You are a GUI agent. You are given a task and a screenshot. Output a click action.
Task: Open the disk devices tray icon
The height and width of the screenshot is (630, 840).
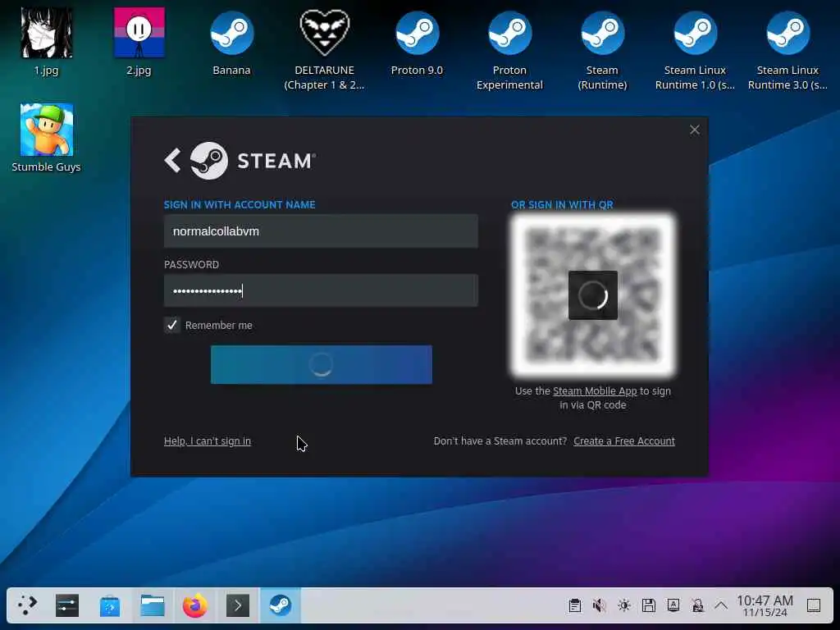[649, 606]
